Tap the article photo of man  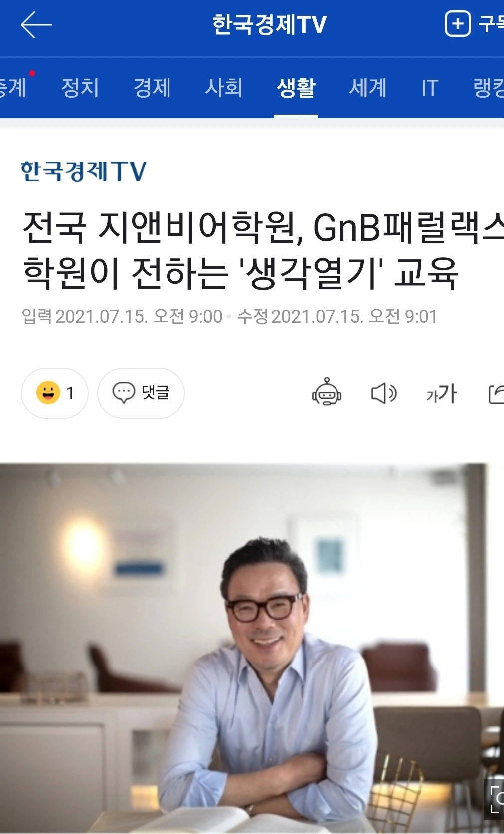pyautogui.click(x=252, y=648)
